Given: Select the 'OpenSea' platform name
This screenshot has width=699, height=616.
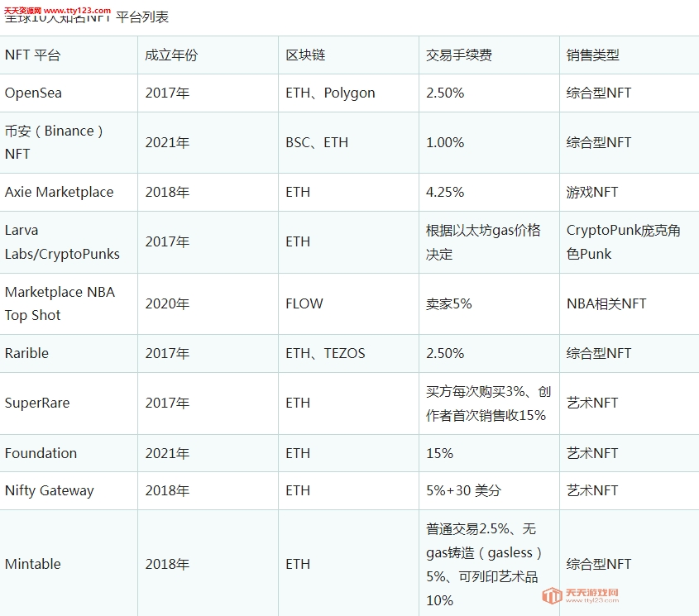Looking at the screenshot, I should click(x=33, y=93).
